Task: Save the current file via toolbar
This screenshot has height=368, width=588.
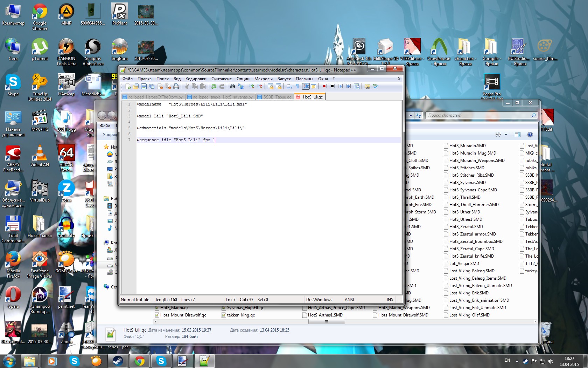Action: coord(144,86)
